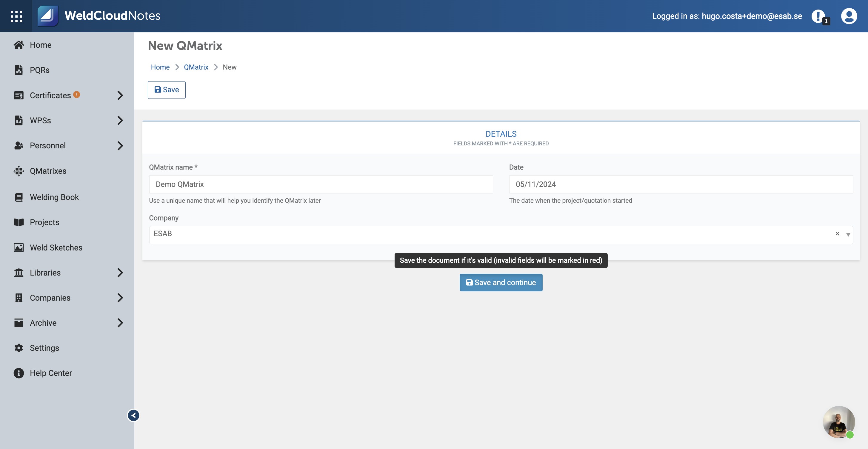Open the Company select box showing ESAB
The image size is (868, 449).
pyautogui.click(x=501, y=235)
